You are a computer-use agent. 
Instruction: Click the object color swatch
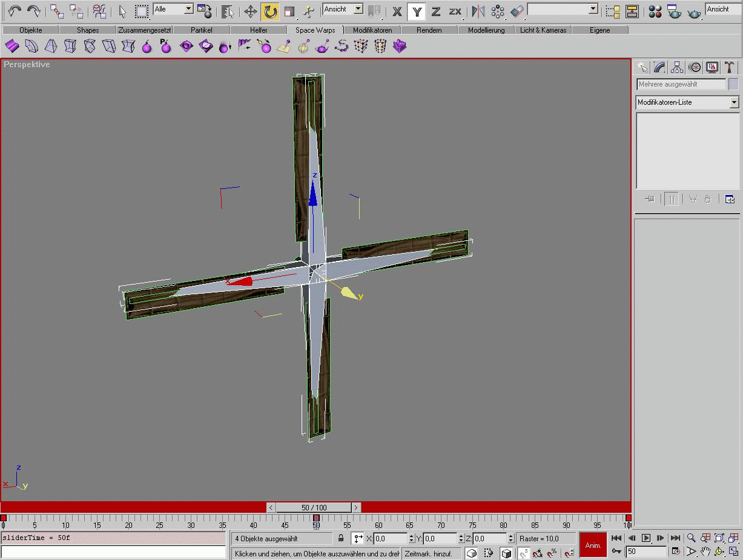[x=733, y=84]
